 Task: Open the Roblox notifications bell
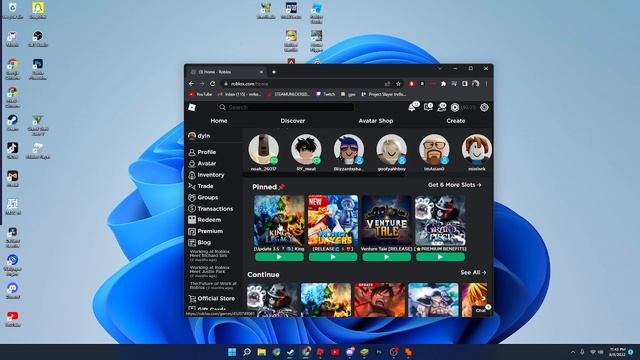coord(413,107)
